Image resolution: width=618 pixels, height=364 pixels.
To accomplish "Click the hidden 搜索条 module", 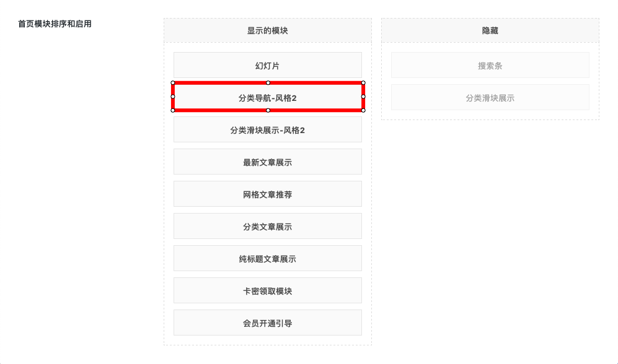I will click(x=490, y=66).
